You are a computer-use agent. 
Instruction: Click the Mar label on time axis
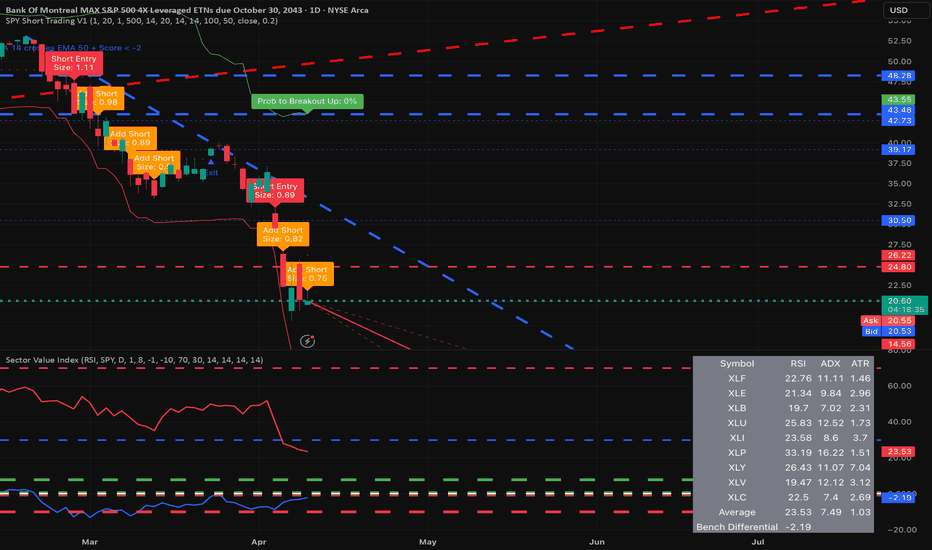(90, 542)
